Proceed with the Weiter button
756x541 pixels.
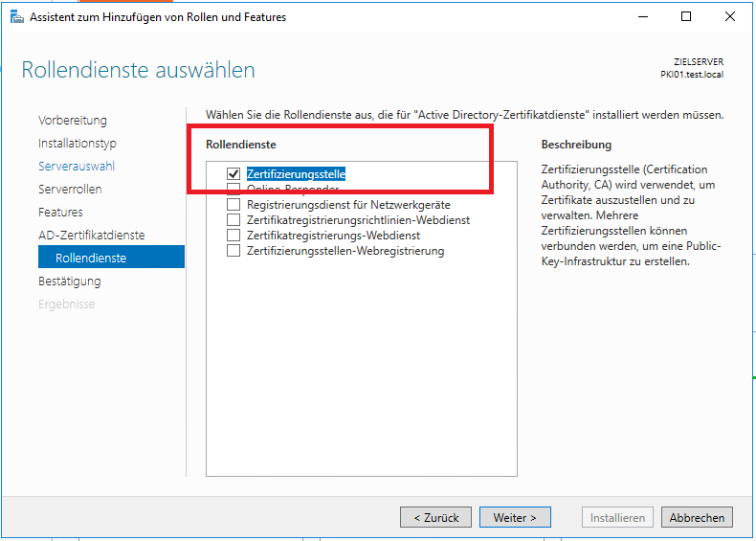coord(515,517)
